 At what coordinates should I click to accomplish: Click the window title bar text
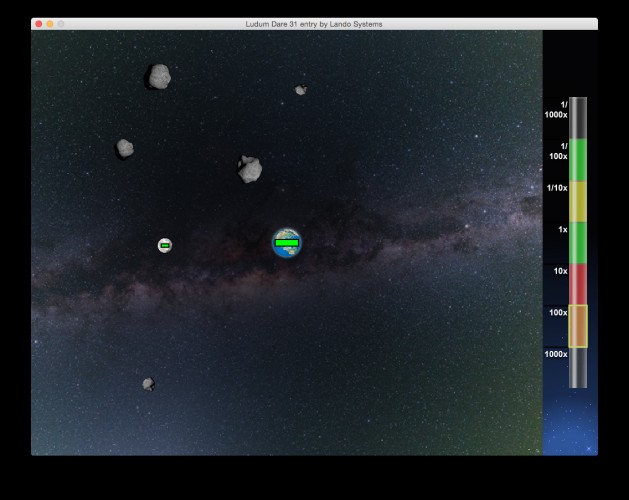(314, 24)
